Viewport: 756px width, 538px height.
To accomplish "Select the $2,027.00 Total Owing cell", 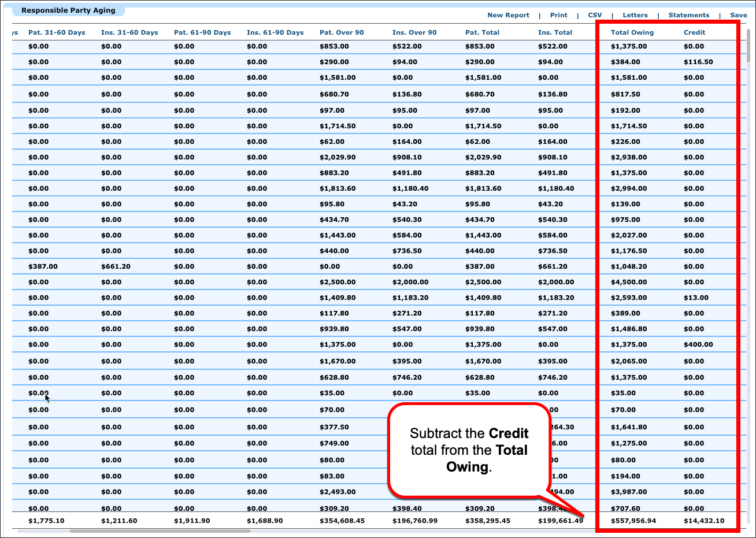I will (x=629, y=235).
